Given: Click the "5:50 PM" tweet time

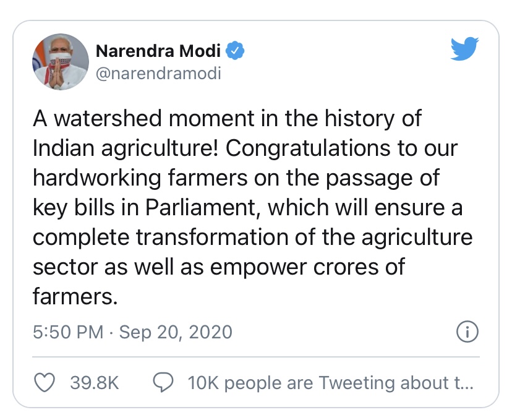Looking at the screenshot, I should [68, 332].
